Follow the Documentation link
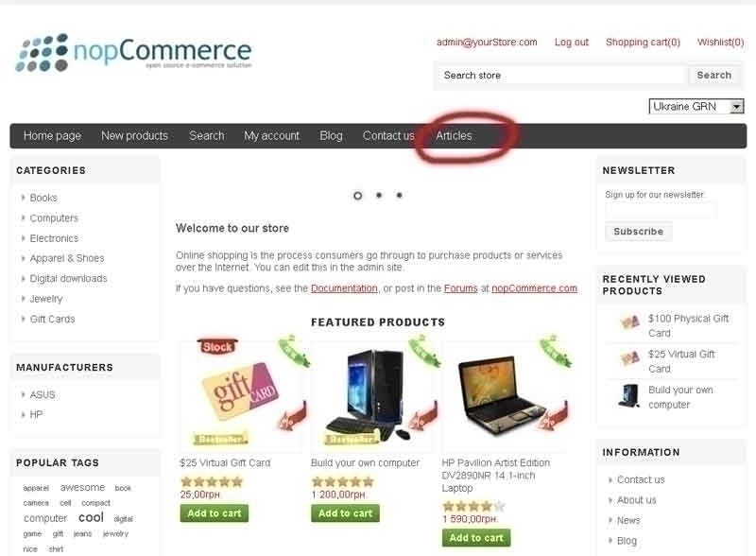 (344, 288)
